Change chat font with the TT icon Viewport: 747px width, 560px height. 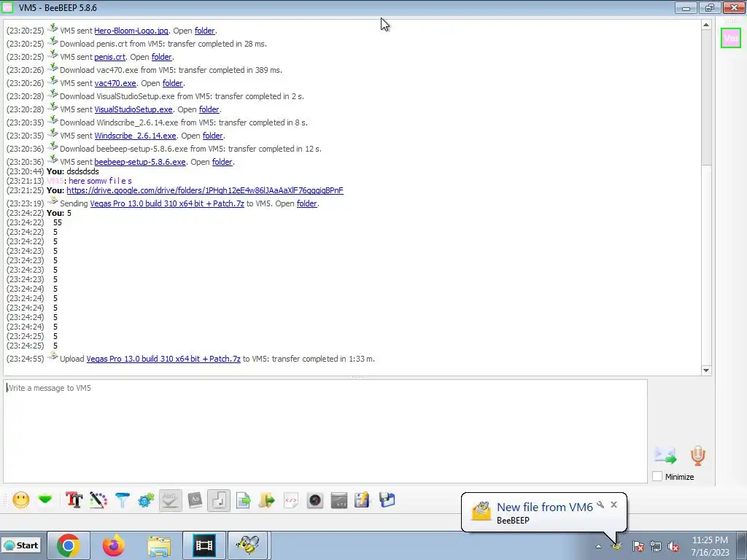(x=74, y=500)
